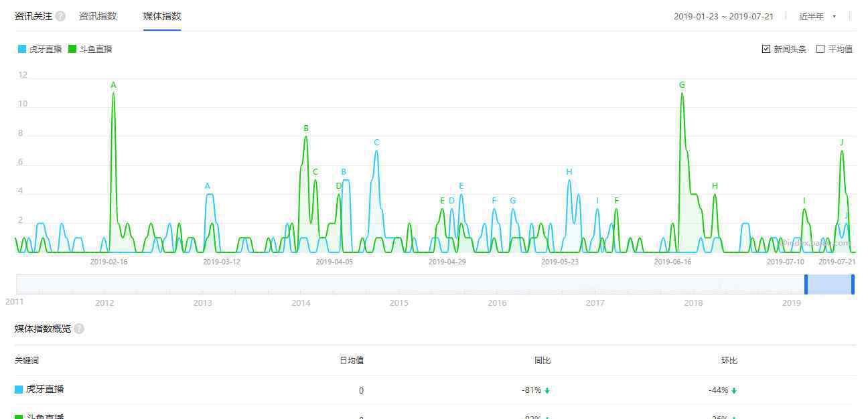Click x-axis date label 2019-06-16

[x=672, y=262]
